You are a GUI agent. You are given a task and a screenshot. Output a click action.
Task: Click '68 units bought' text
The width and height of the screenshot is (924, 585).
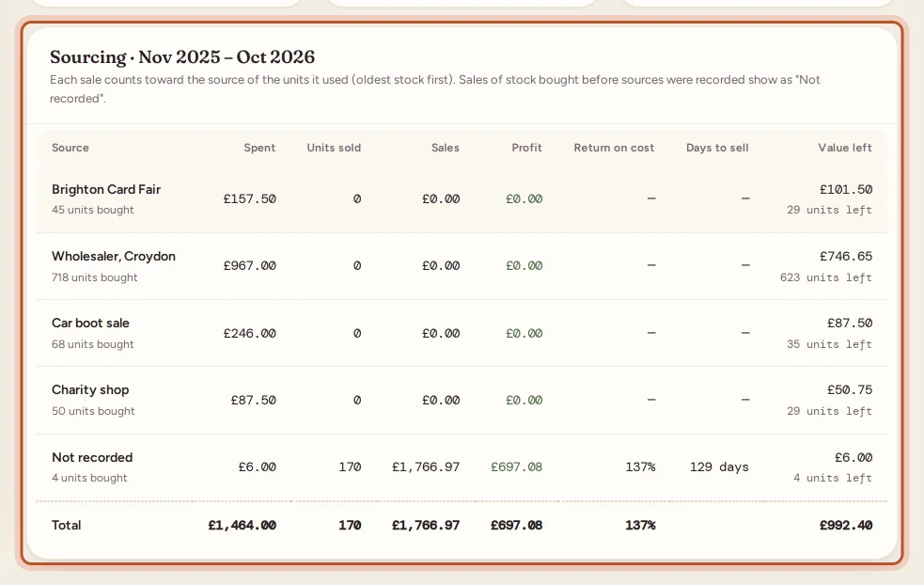(92, 344)
